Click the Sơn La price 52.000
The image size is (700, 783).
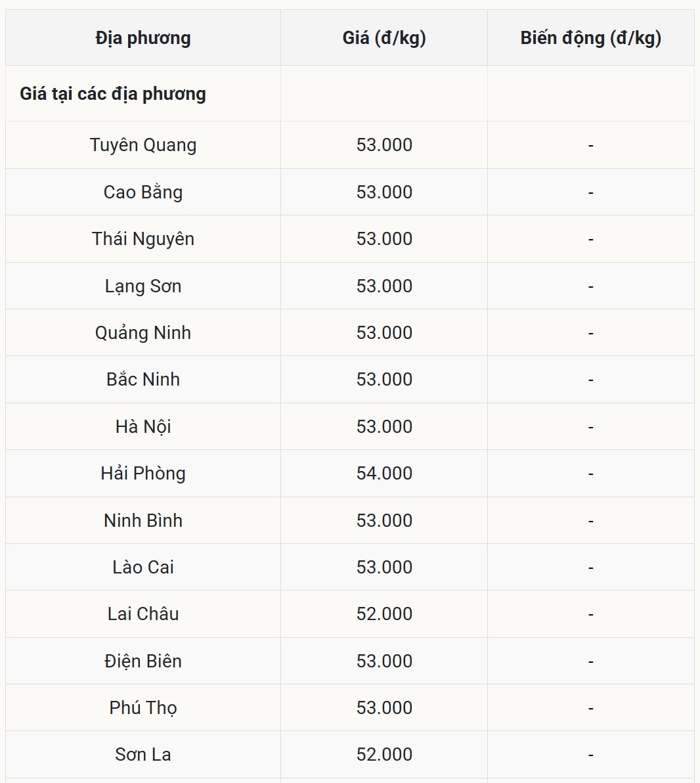384,755
